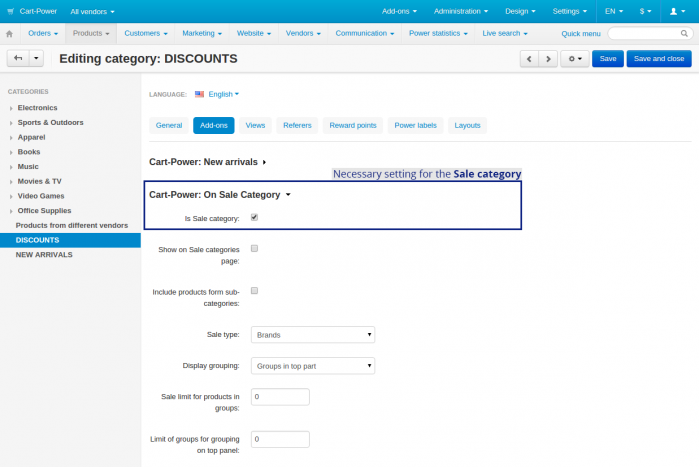This screenshot has width=700, height=467.
Task: Collapse the Cart-Power: On Sale Category section
Action: [x=220, y=195]
